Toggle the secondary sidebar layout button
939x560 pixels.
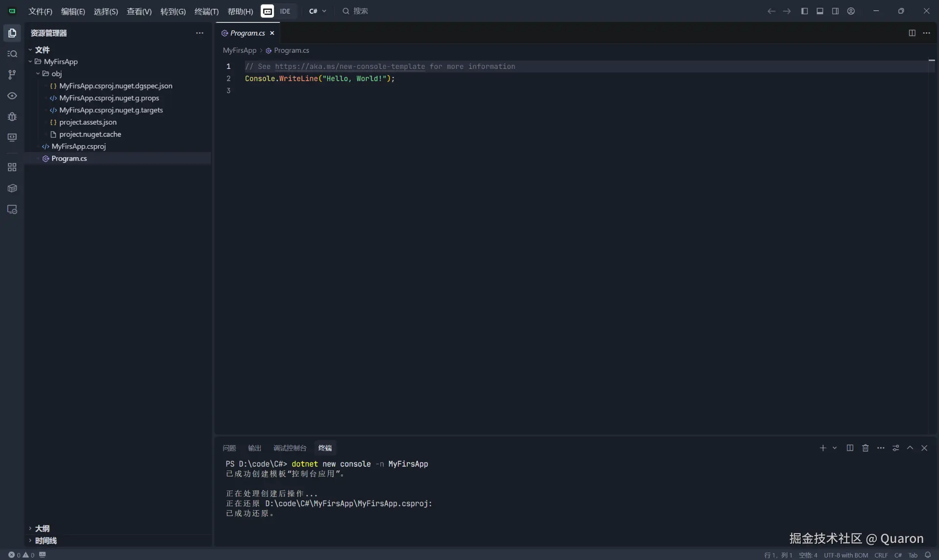(835, 11)
